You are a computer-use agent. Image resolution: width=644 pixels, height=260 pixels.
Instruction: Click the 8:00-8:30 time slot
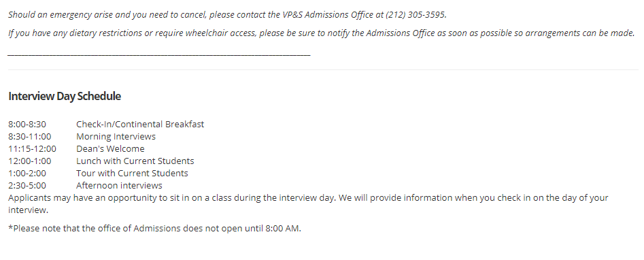(x=27, y=125)
